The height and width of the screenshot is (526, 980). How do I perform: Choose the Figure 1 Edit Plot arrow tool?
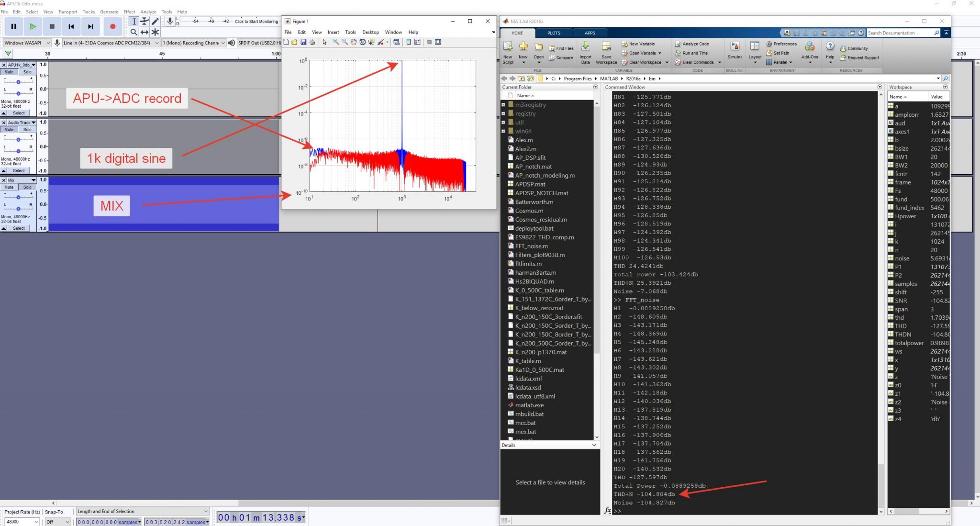click(x=324, y=42)
